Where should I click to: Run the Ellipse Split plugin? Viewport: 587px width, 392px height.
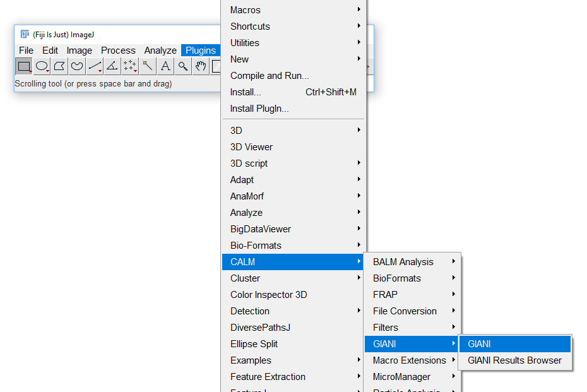click(x=293, y=344)
